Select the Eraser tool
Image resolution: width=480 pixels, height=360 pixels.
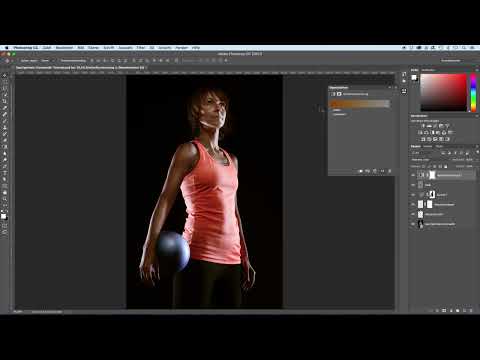5,140
